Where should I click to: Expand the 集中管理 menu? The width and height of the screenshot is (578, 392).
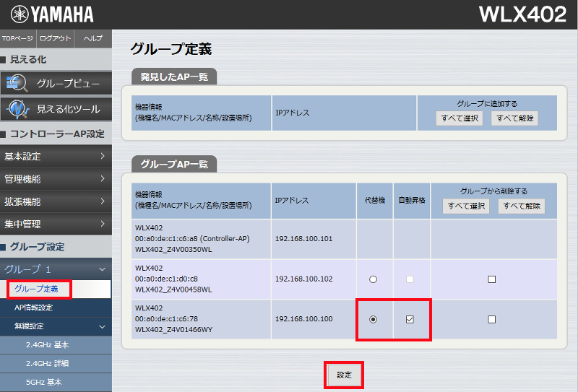click(x=56, y=224)
